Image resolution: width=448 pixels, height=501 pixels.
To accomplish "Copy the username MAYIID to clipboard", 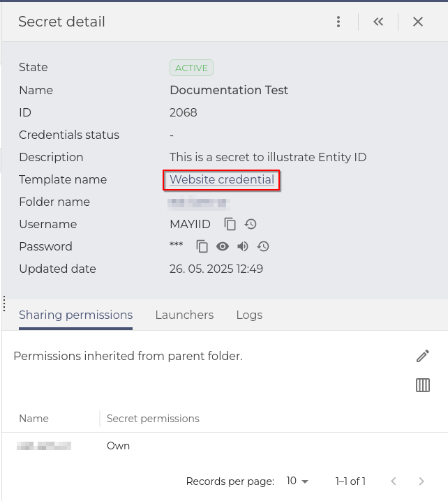I will point(230,224).
